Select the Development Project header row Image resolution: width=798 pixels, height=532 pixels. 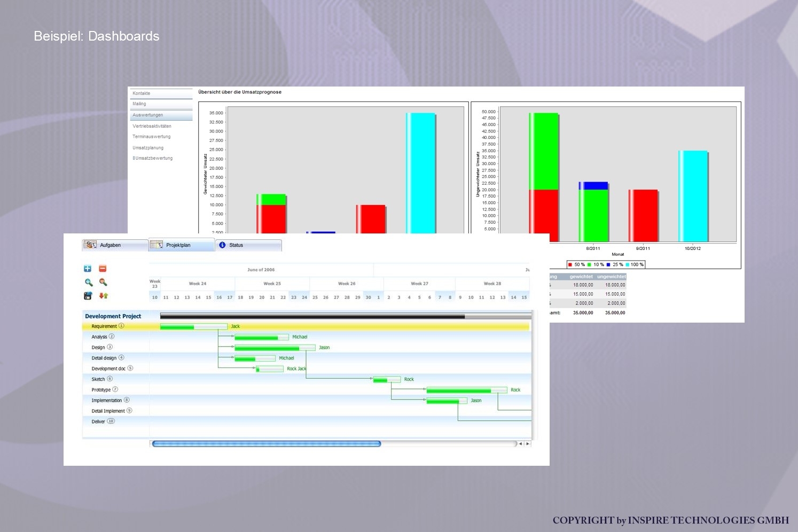(307, 316)
